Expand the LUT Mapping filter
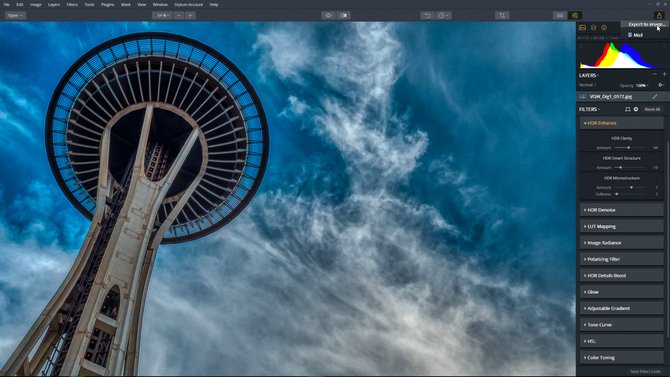The image size is (670, 377). click(622, 227)
